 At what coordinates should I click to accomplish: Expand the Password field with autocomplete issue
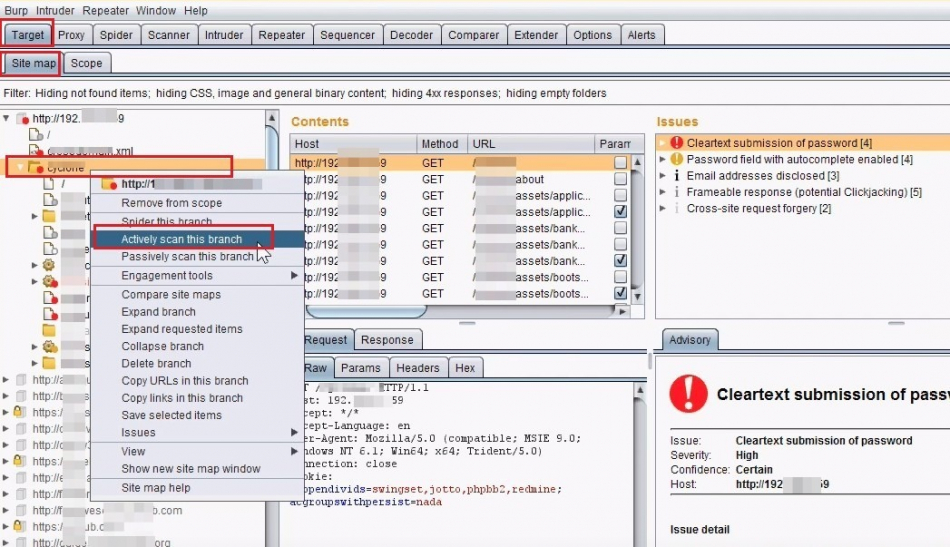click(x=662, y=159)
